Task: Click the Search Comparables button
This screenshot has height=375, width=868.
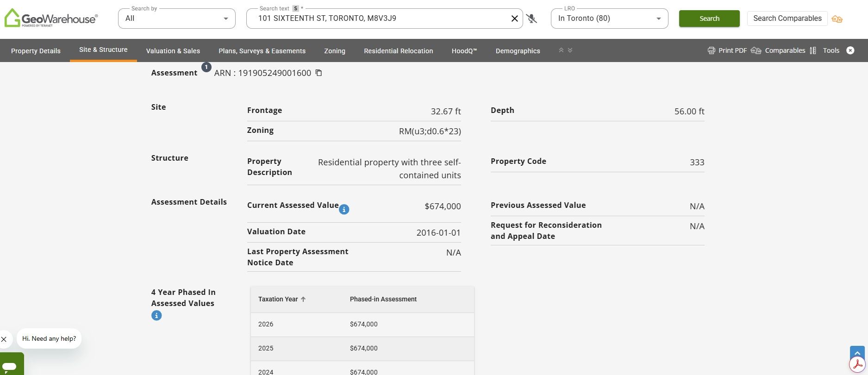Action: tap(787, 19)
